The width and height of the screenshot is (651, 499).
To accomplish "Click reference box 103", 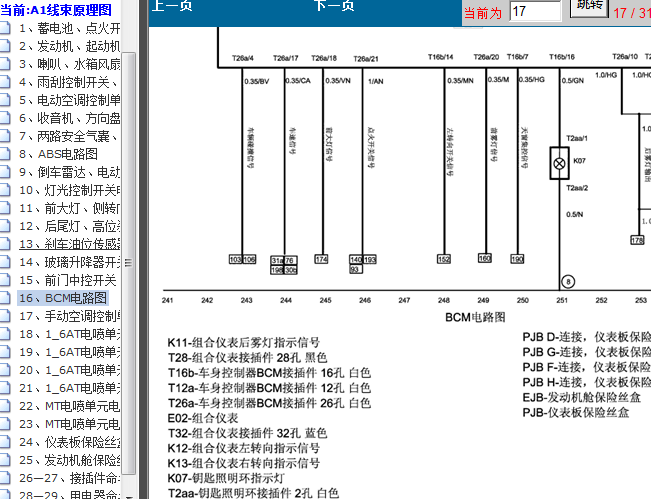I will click(235, 259).
